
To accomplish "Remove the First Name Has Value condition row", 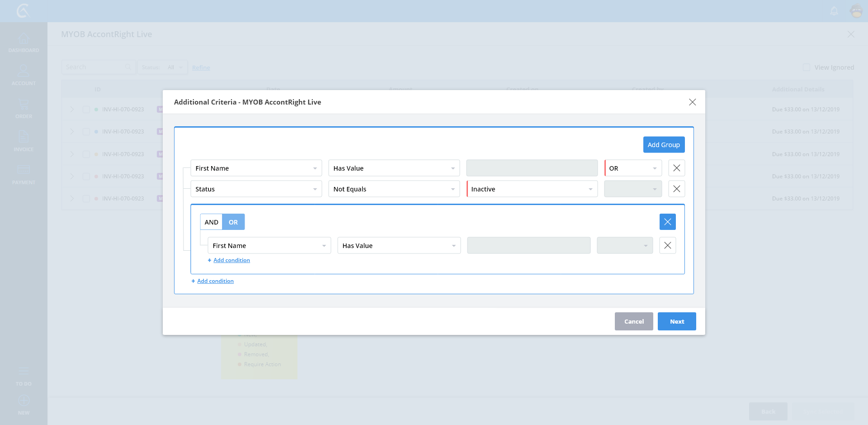I will pyautogui.click(x=676, y=168).
